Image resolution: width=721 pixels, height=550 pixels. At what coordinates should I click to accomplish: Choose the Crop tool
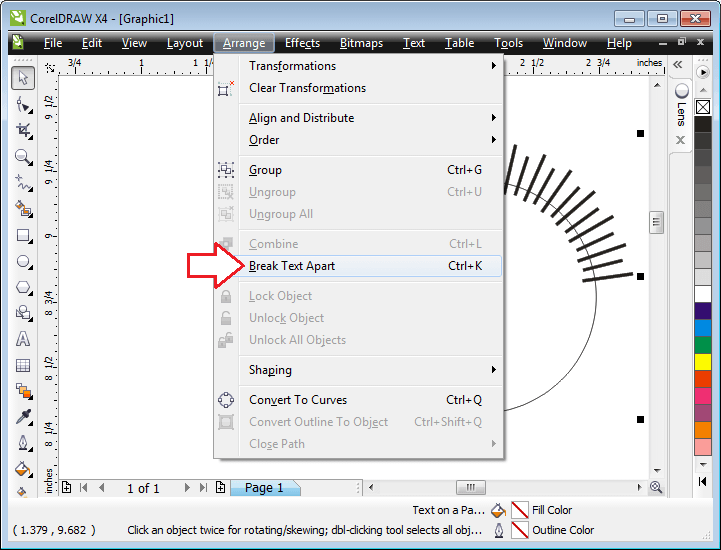click(x=23, y=130)
